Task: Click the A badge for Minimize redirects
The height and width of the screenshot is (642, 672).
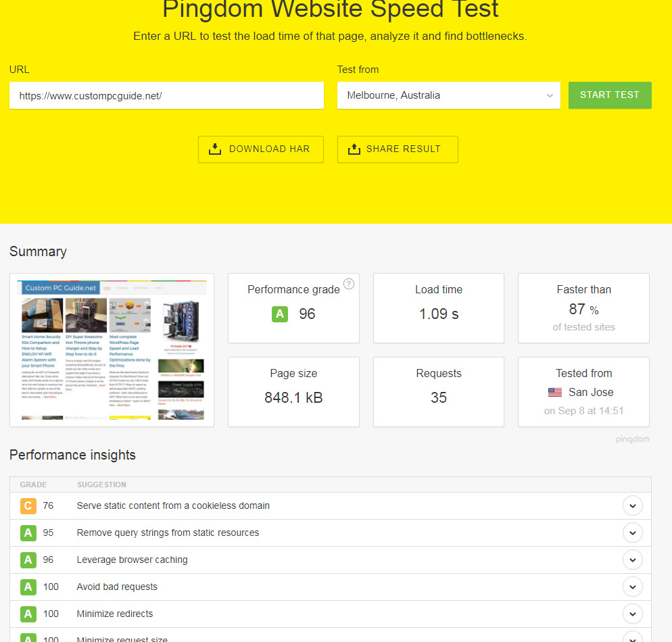Action: pyautogui.click(x=28, y=614)
